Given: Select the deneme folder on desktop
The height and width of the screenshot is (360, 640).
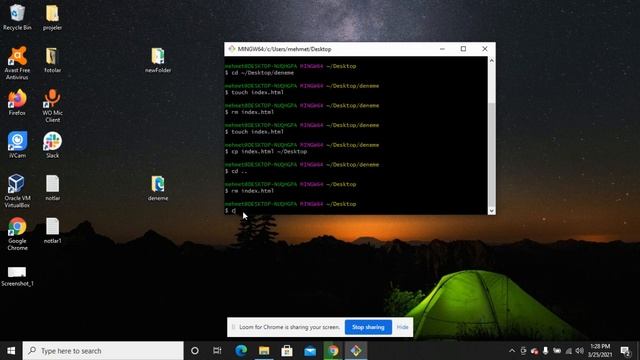Looking at the screenshot, I should point(158,188).
